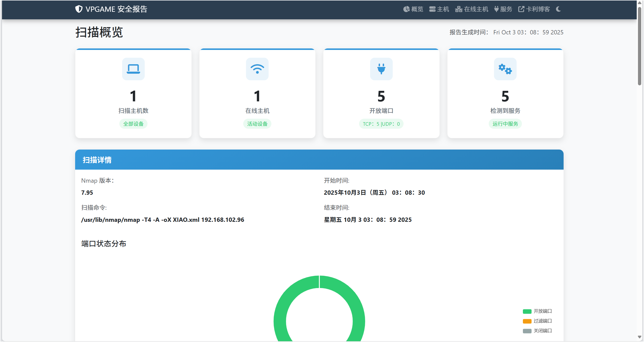This screenshot has width=644, height=342.
Task: Click the 关闭端口 gray legend swatch
Action: (527, 331)
